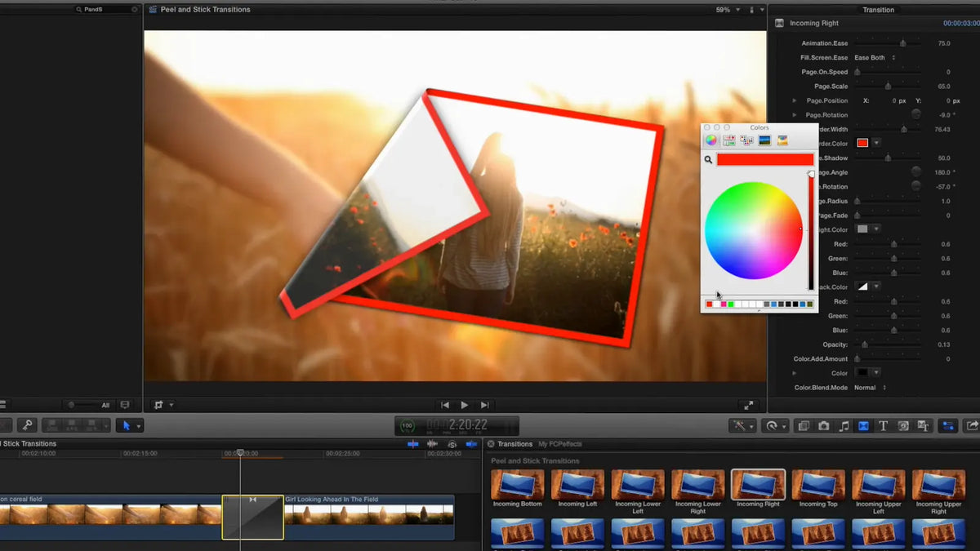Open the Select tool dropdown arrow

click(138, 426)
